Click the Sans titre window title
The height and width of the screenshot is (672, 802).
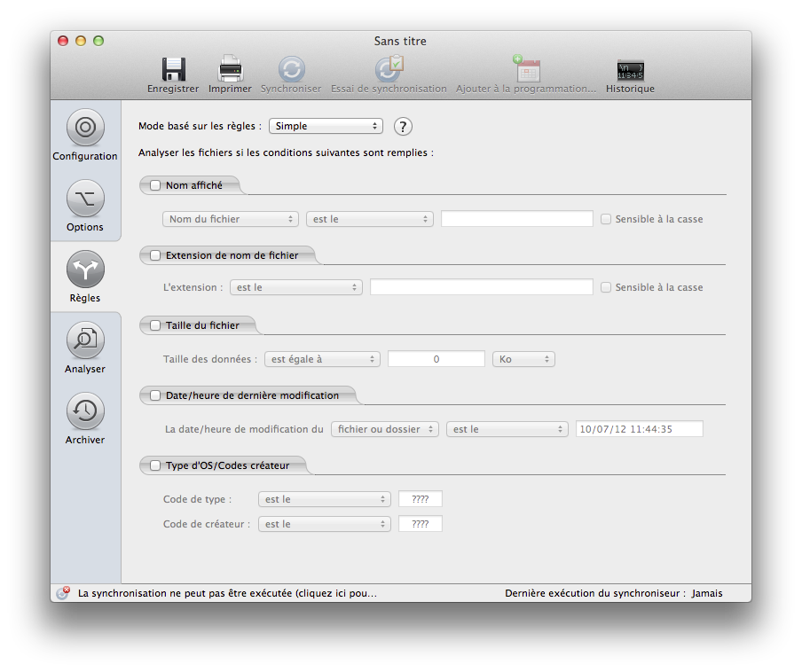pos(400,41)
